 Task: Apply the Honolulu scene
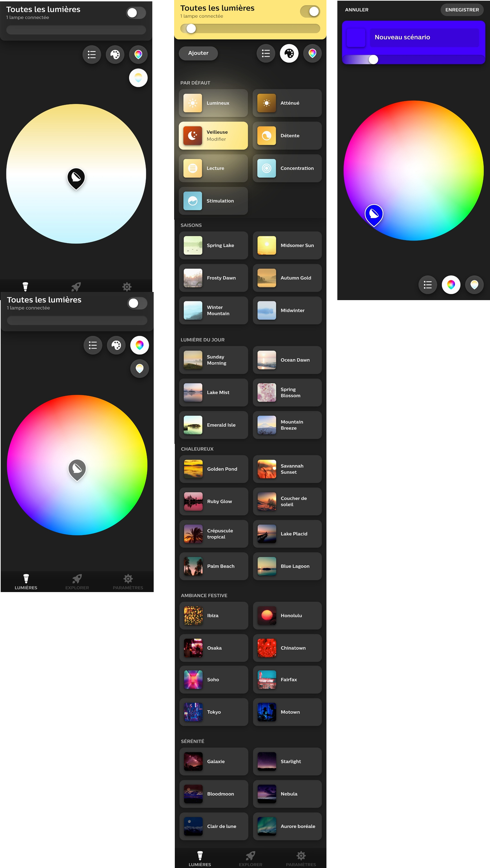(x=287, y=616)
